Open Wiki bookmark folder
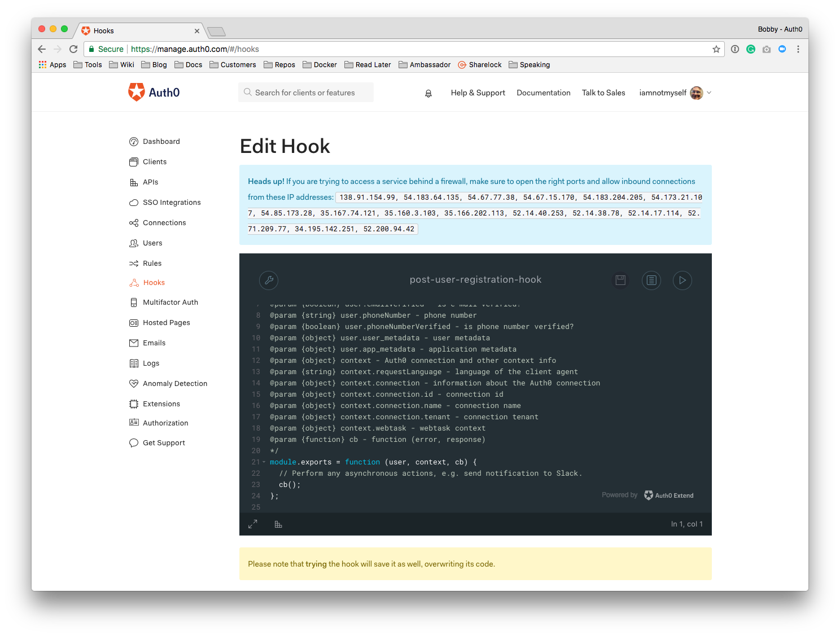Viewport: 840px width, 636px height. click(x=122, y=65)
